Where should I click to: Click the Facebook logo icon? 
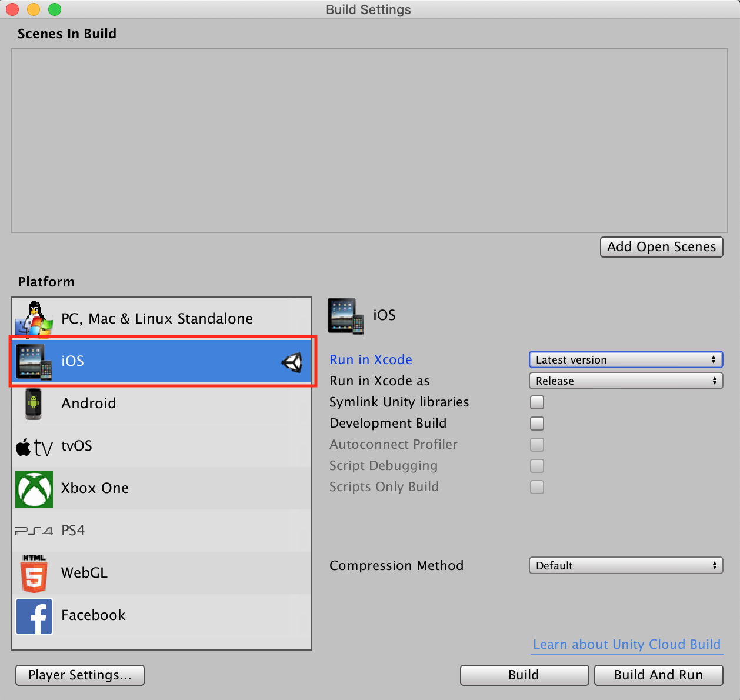pyautogui.click(x=34, y=616)
